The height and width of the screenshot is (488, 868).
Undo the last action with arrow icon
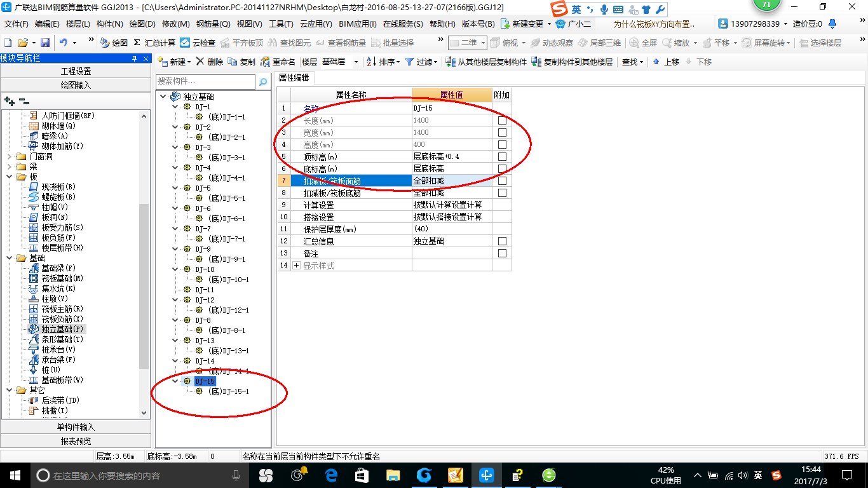click(64, 43)
